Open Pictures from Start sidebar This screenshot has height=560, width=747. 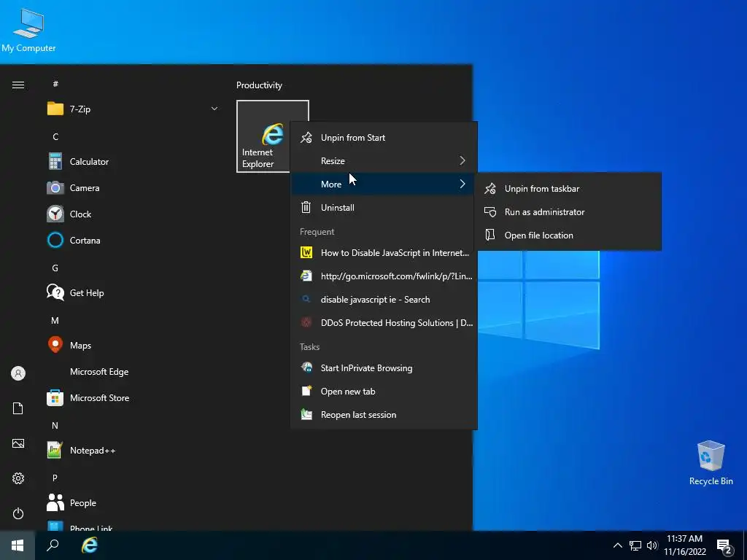click(18, 443)
